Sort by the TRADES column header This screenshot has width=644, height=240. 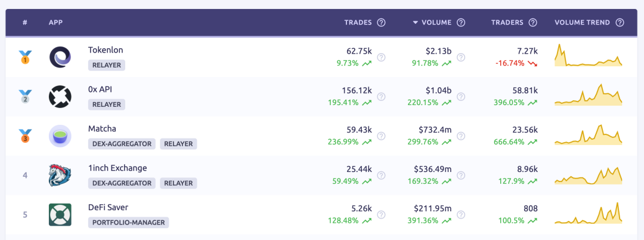(358, 23)
